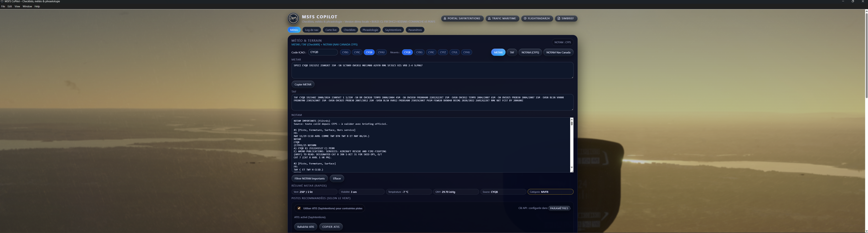Open the SimBrief document button

click(x=566, y=18)
